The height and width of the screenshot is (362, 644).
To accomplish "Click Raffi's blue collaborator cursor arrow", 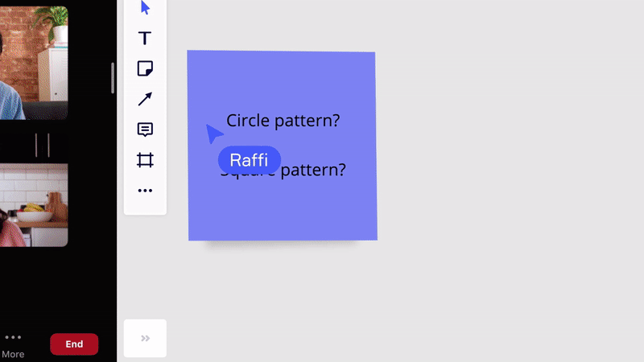I will (213, 134).
